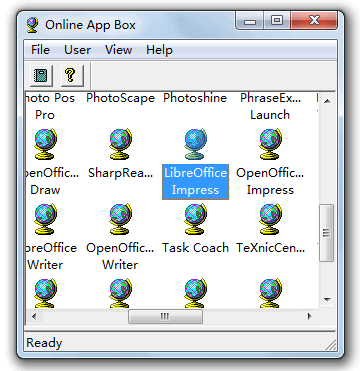Open the User menu

(77, 50)
